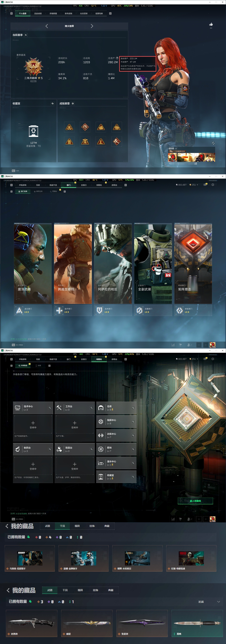
Task: Click the thumbs-up like icon on the profile
Action: pyautogui.click(x=211, y=24)
